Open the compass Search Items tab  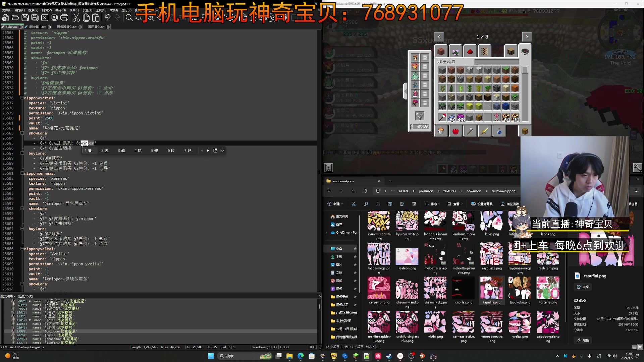pyautogui.click(x=525, y=51)
